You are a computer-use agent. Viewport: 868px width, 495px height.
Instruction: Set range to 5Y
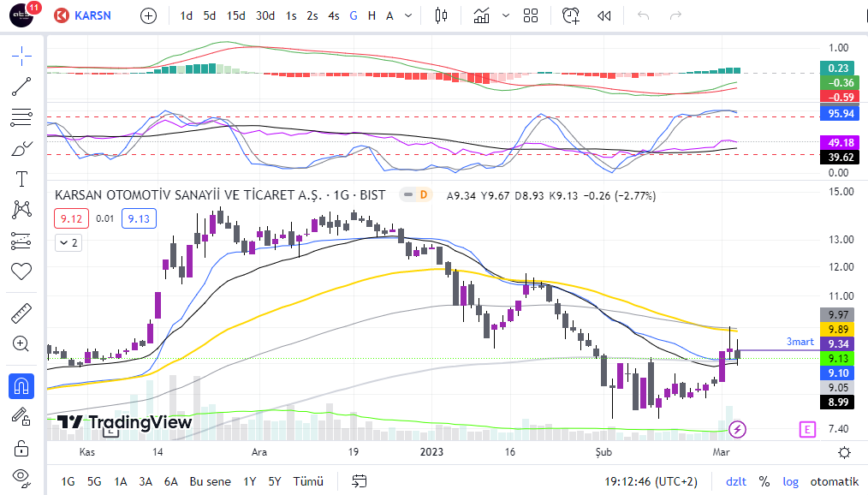pyautogui.click(x=275, y=481)
